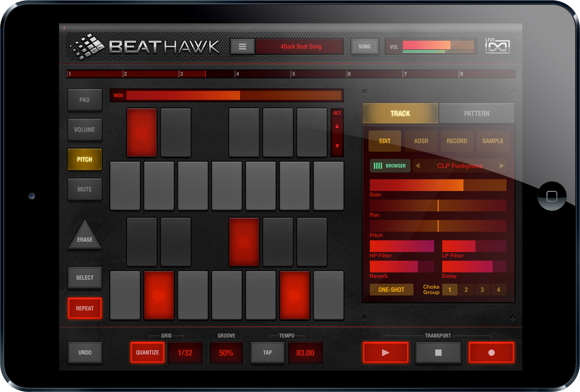
Task: Open the SAMPLE sub-tab
Action: point(493,141)
